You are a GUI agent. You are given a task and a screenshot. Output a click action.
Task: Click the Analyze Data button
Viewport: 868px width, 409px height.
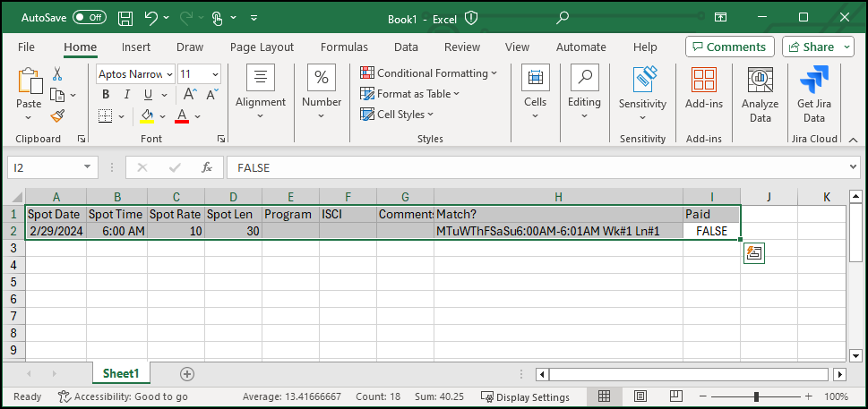coord(760,94)
